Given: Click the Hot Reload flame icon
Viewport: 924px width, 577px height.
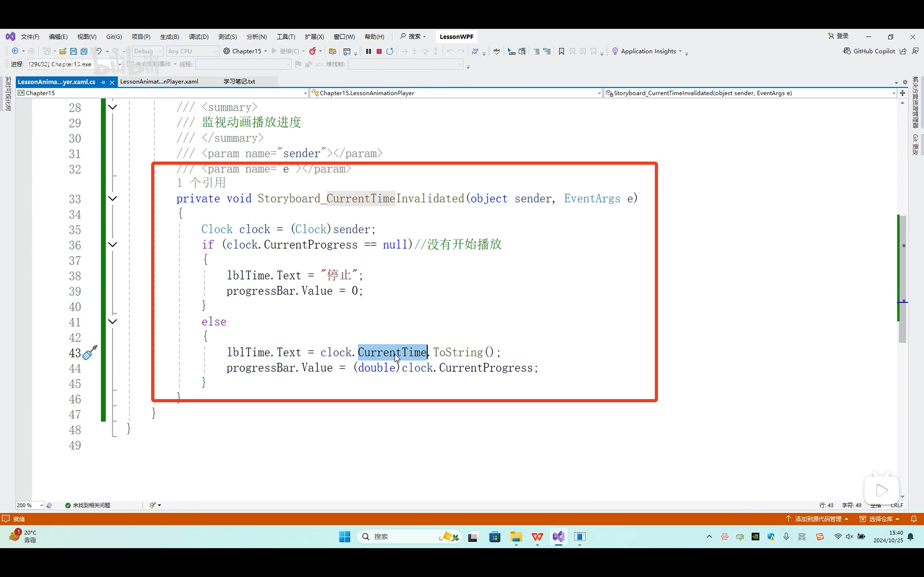Looking at the screenshot, I should (312, 51).
